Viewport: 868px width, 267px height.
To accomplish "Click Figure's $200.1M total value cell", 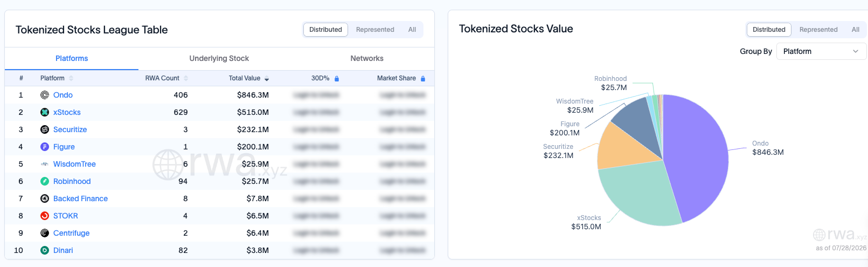I will pyautogui.click(x=253, y=147).
